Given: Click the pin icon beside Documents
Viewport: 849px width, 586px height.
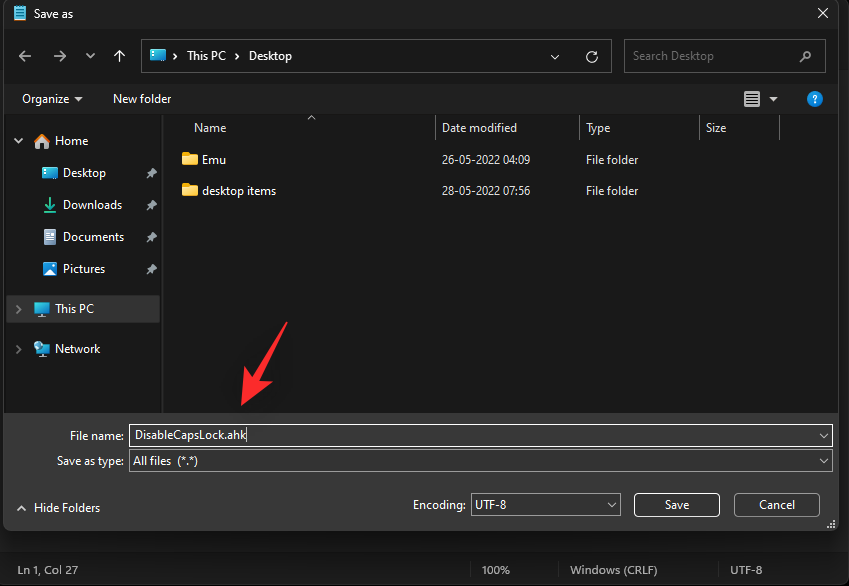Looking at the screenshot, I should (x=152, y=237).
